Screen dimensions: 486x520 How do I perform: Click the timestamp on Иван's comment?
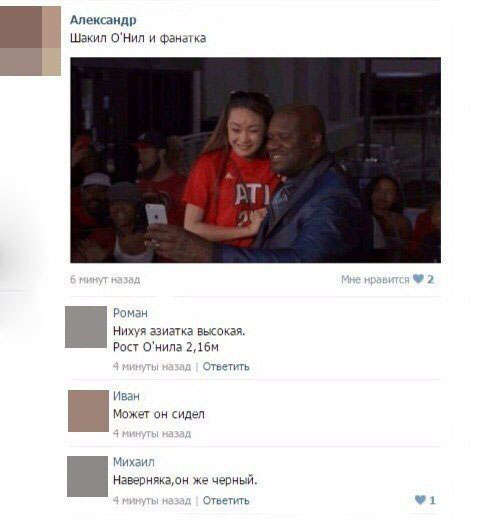coord(152,433)
